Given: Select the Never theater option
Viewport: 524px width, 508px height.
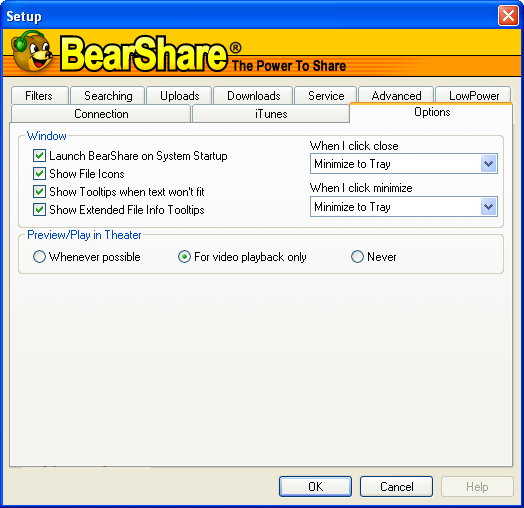Looking at the screenshot, I should pyautogui.click(x=357, y=257).
